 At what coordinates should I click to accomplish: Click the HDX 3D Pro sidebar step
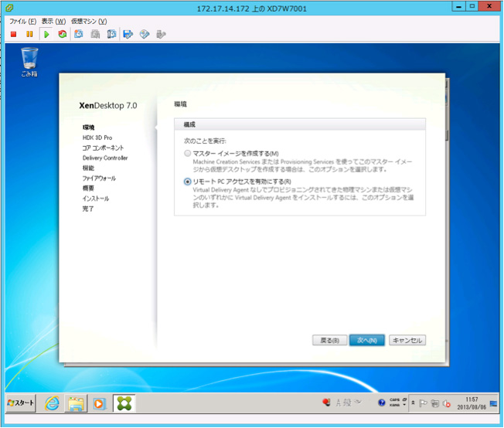click(x=97, y=138)
